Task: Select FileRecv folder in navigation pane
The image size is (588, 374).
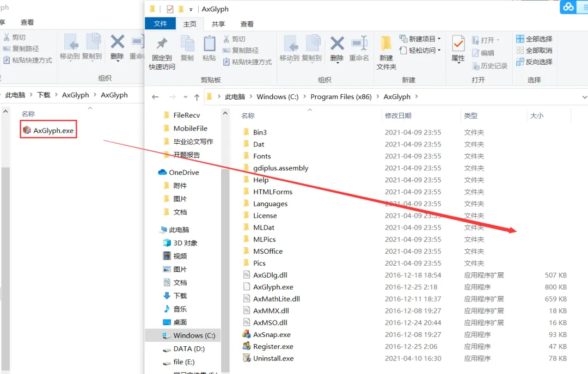Action: pyautogui.click(x=181, y=115)
